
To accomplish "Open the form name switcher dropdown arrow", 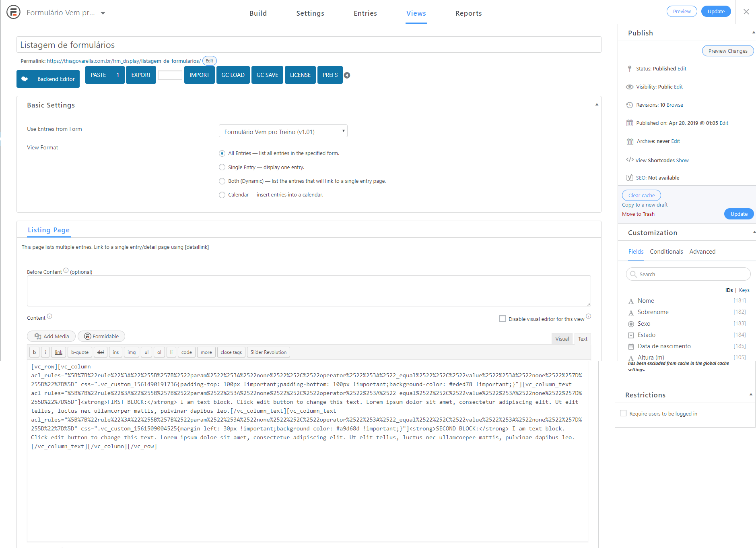I will 103,13.
